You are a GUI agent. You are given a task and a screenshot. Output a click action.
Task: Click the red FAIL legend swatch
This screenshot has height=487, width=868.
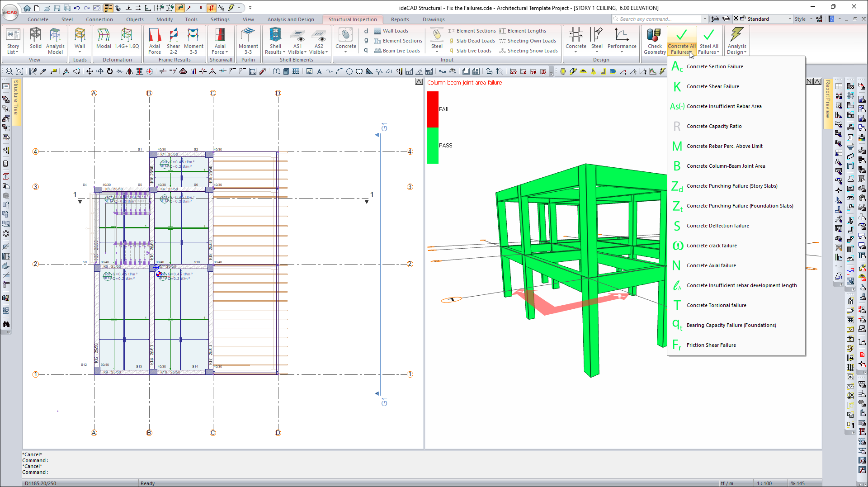coord(433,109)
